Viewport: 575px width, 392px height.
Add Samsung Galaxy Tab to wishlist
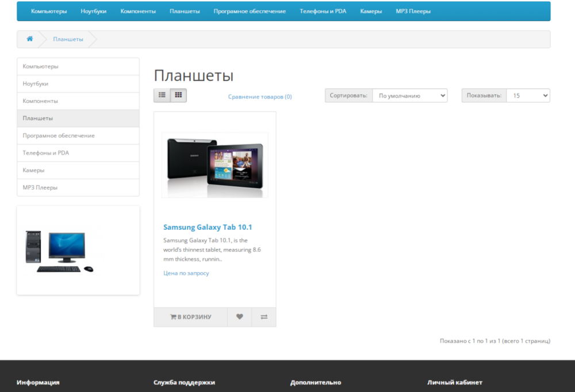coord(239,317)
